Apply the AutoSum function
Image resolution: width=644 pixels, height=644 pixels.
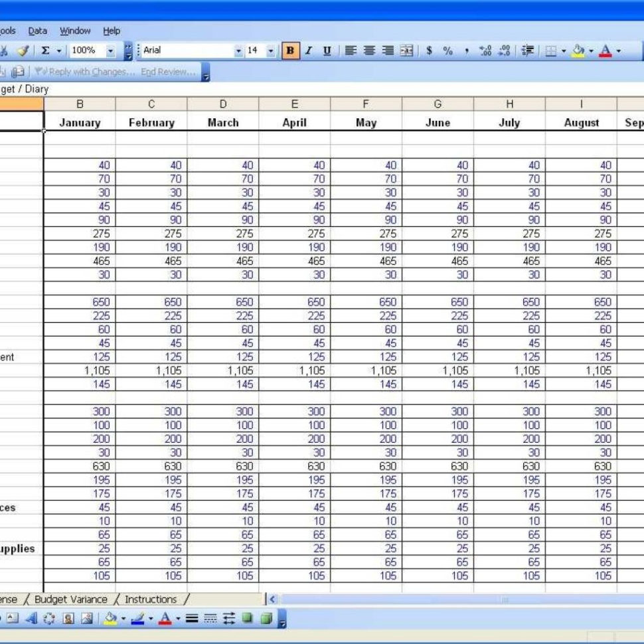(x=44, y=50)
